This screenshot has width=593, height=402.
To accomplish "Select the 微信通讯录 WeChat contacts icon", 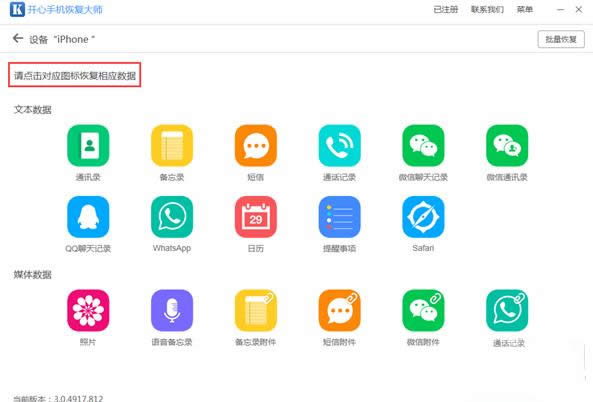I will click(507, 146).
